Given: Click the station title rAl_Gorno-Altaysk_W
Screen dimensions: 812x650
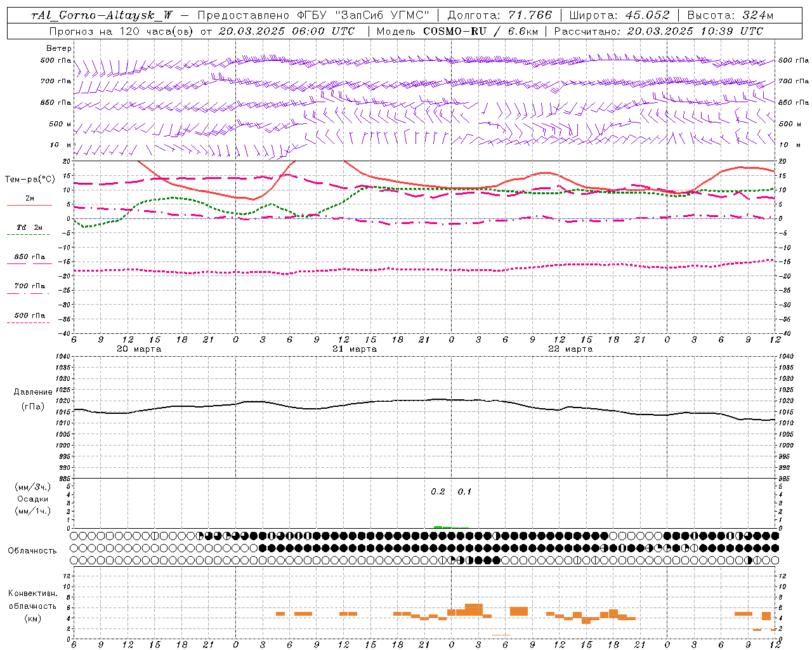Looking at the screenshot, I should point(102,15).
